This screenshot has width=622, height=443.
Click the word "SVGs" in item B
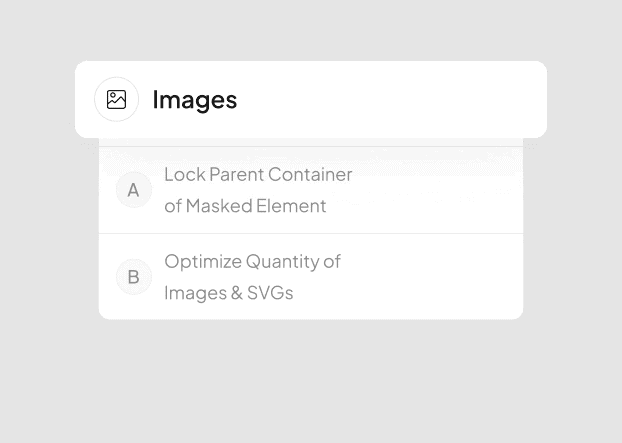click(x=270, y=293)
